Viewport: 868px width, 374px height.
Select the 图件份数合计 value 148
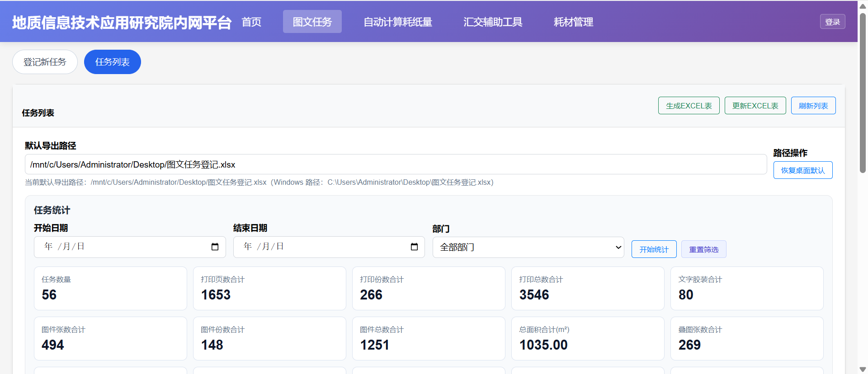point(212,345)
